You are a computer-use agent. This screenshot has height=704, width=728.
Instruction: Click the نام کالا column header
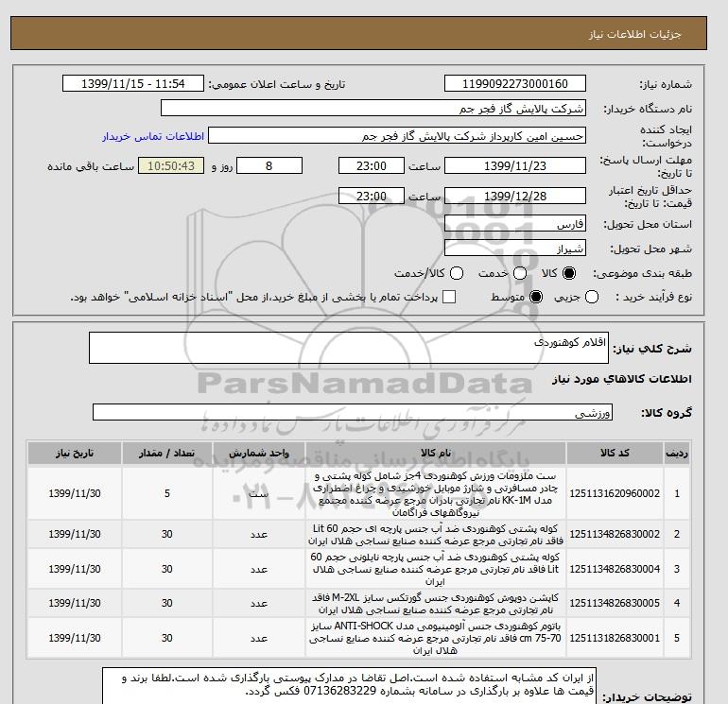pyautogui.click(x=436, y=453)
